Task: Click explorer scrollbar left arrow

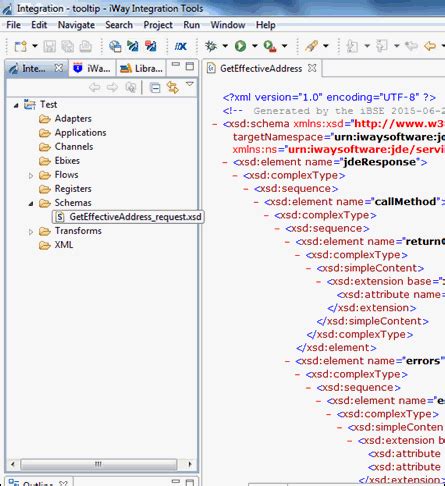Action: tap(13, 464)
